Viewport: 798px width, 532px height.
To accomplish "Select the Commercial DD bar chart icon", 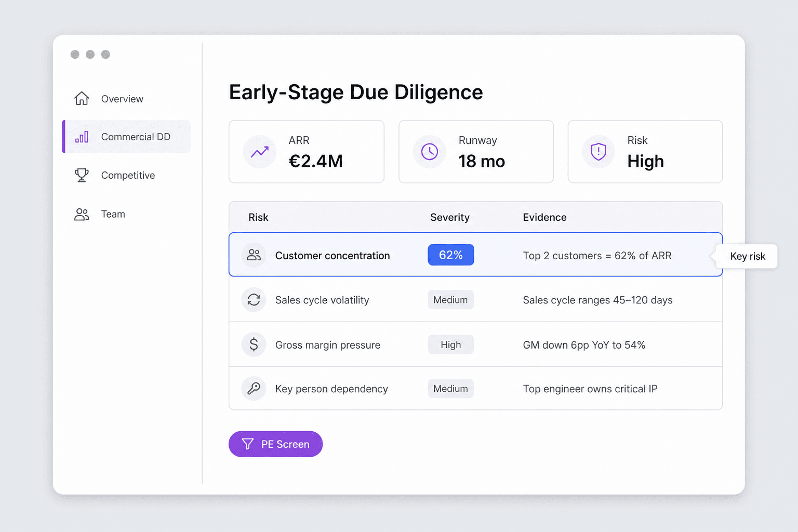I will pos(82,137).
